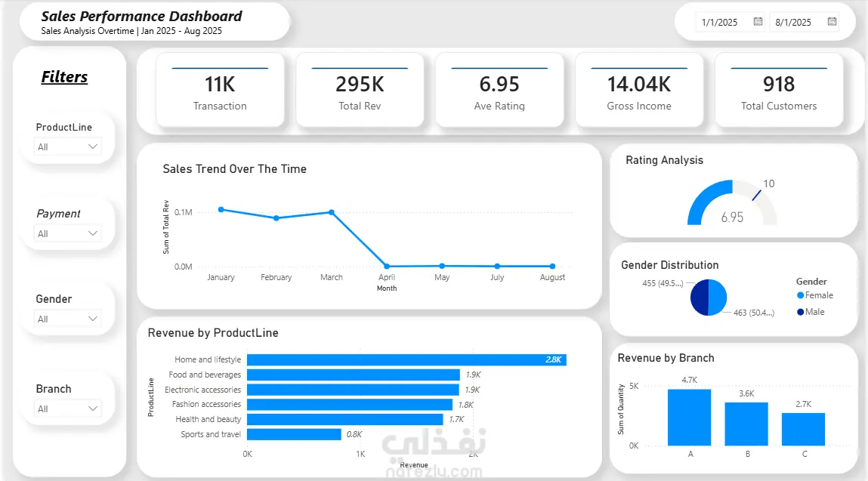Image resolution: width=868 pixels, height=481 pixels.
Task: Click the 11K Transaction card
Action: 220,90
